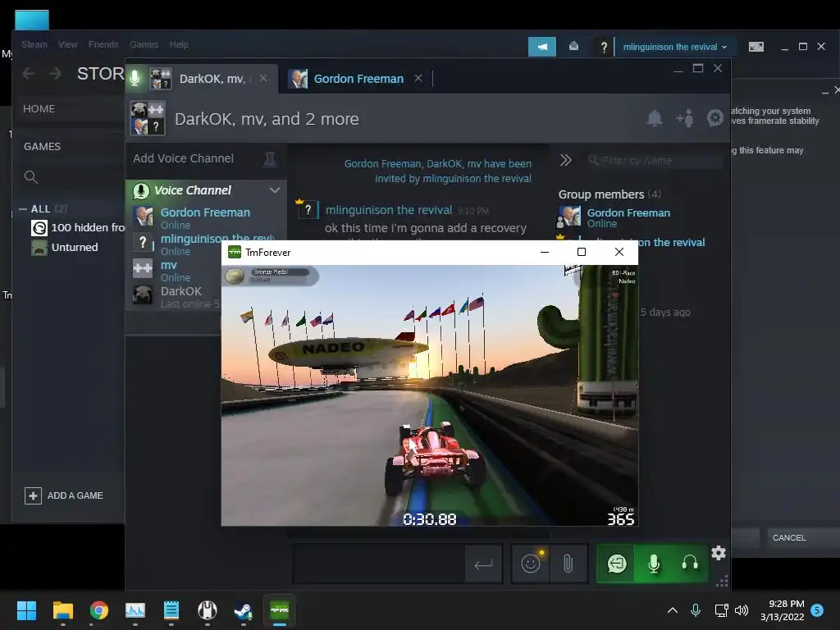840x630 pixels.
Task: Open File Explorer from the taskbar
Action: tap(62, 610)
